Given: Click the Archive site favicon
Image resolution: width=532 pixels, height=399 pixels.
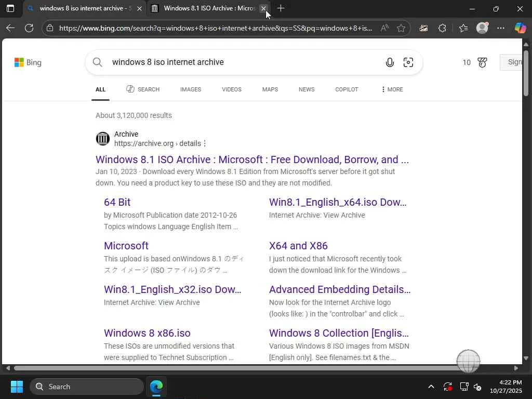Looking at the screenshot, I should point(102,138).
